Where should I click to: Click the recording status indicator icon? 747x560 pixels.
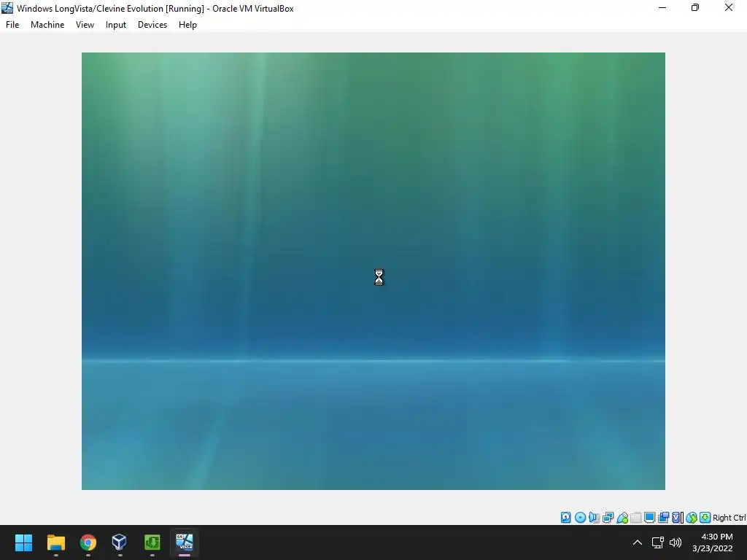click(x=663, y=518)
